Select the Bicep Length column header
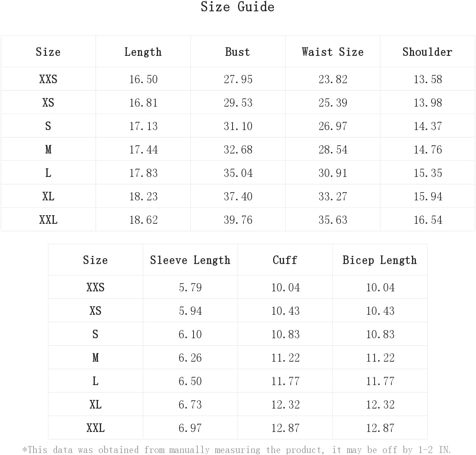This screenshot has height=455, width=476. [380, 260]
